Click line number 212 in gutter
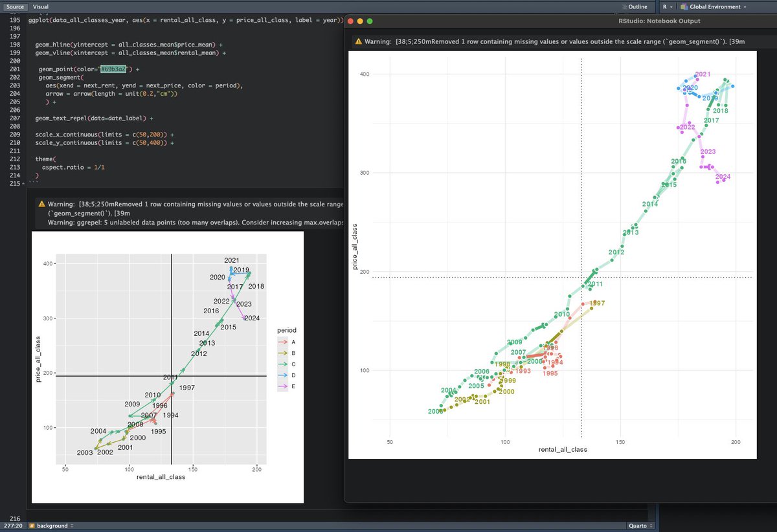The image size is (777, 532). (14, 159)
